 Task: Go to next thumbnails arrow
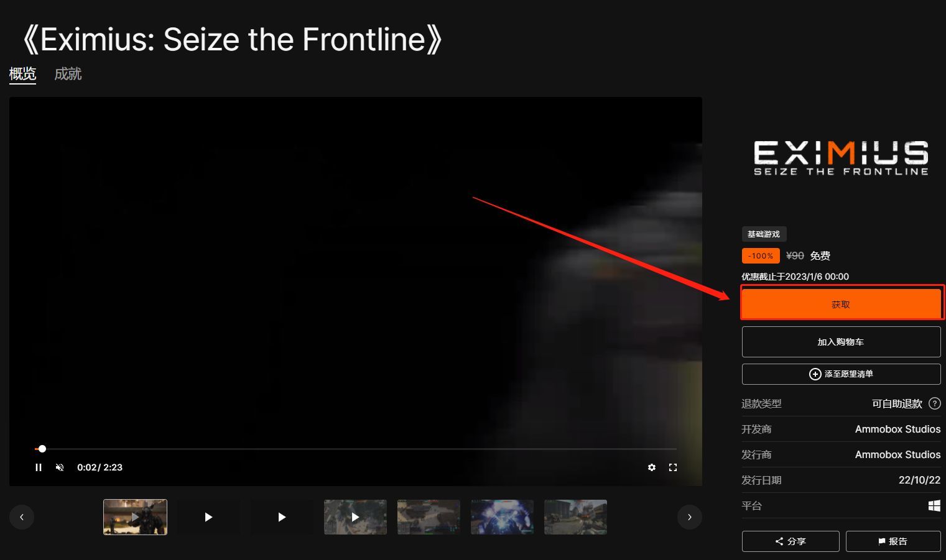(690, 517)
